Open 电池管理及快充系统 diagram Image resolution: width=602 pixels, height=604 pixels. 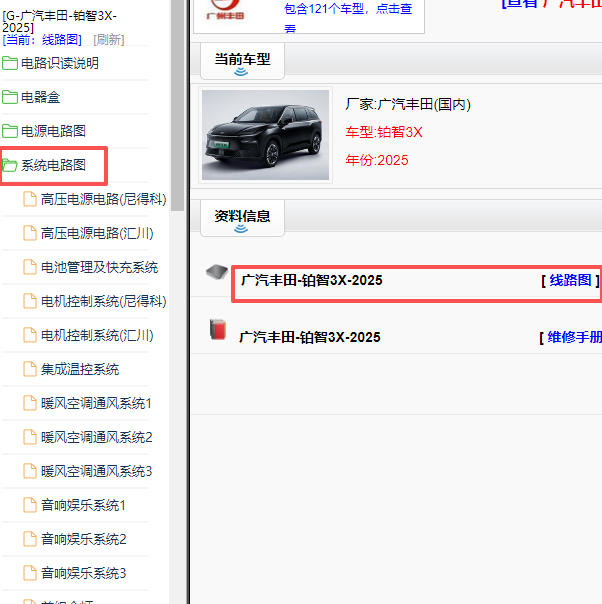click(99, 267)
